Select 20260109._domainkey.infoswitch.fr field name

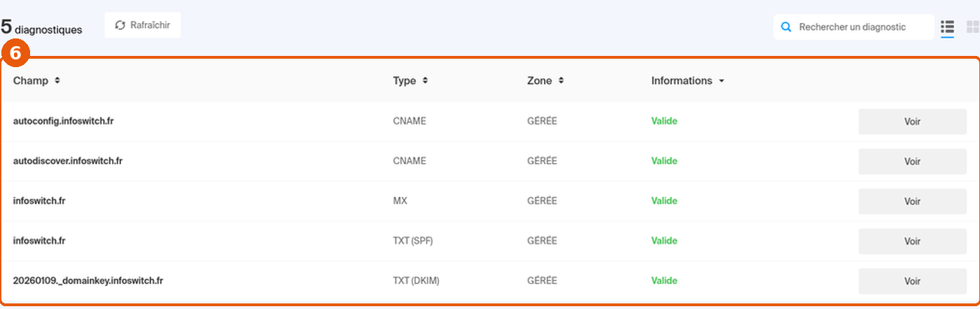point(88,280)
